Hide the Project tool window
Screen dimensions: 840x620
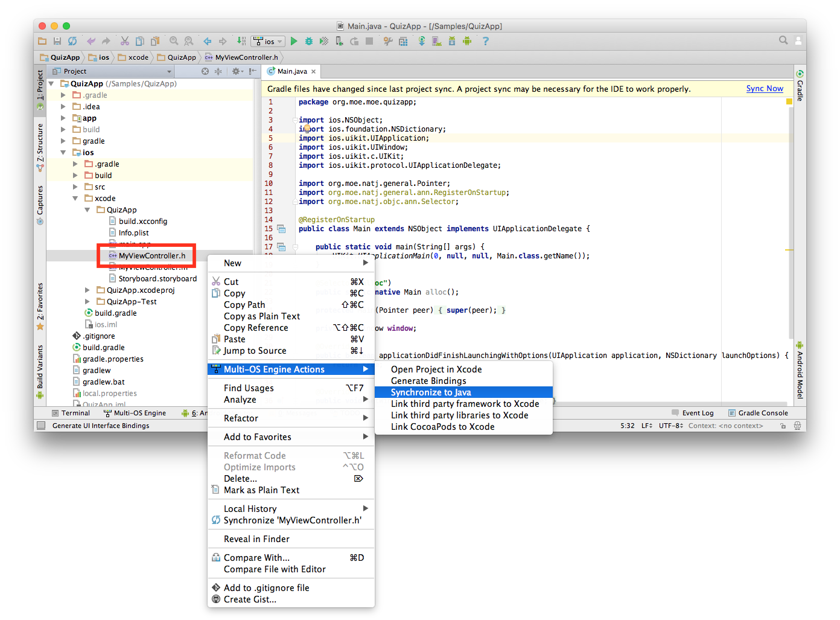tap(252, 71)
